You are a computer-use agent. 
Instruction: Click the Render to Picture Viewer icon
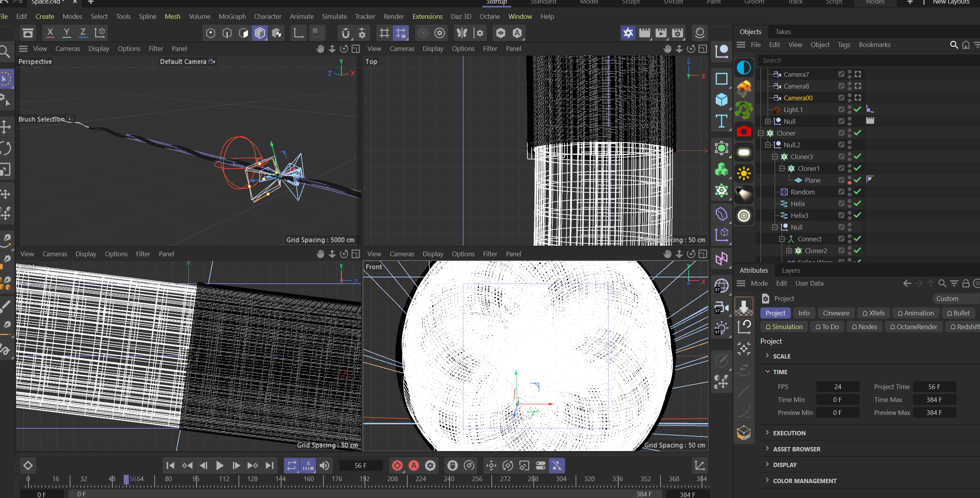(644, 33)
